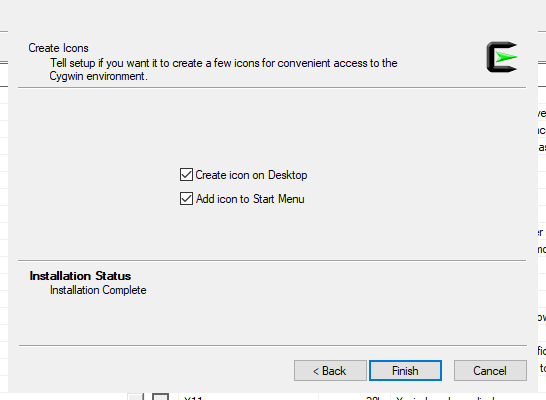
Task: Cancel the Cygwin setup wizard
Action: 490,371
